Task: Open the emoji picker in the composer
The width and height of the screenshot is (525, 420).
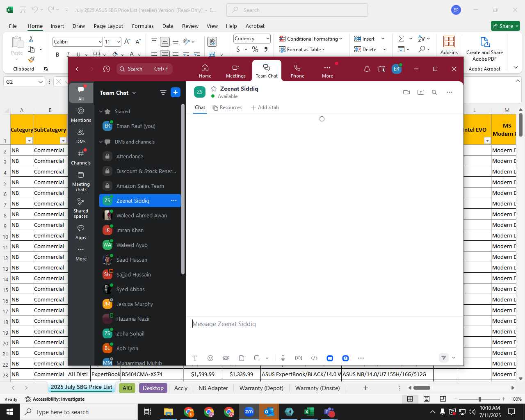Action: pyautogui.click(x=210, y=358)
